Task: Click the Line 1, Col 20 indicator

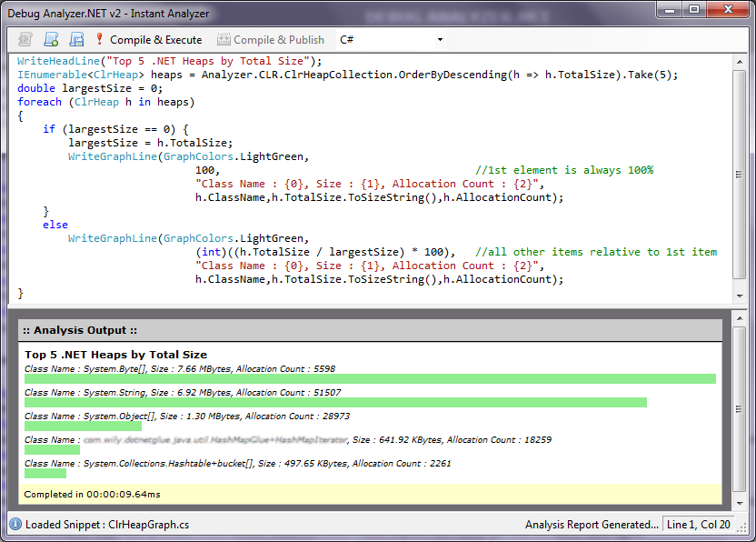Action: pyautogui.click(x=698, y=525)
